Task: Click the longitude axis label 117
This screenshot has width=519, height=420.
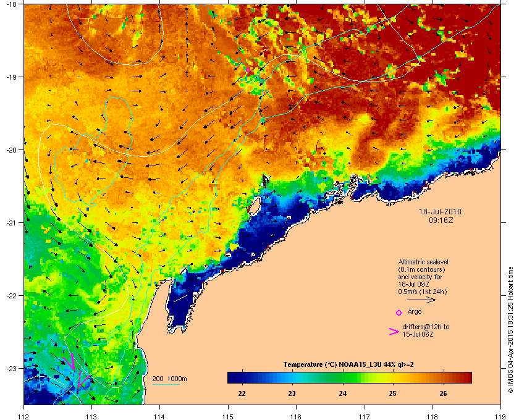Action: [x=365, y=416]
